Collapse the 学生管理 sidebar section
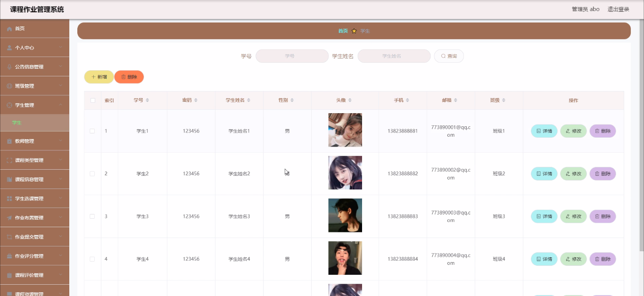This screenshot has width=644, height=296. pyautogui.click(x=35, y=104)
